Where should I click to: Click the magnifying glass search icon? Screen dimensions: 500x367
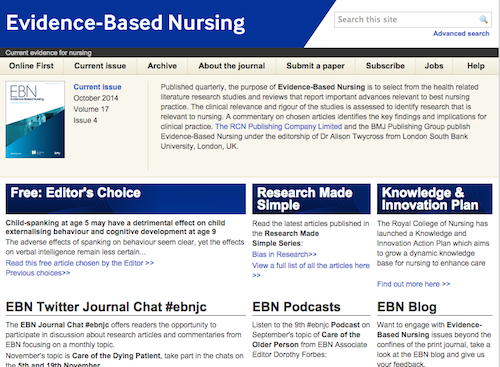tap(483, 19)
